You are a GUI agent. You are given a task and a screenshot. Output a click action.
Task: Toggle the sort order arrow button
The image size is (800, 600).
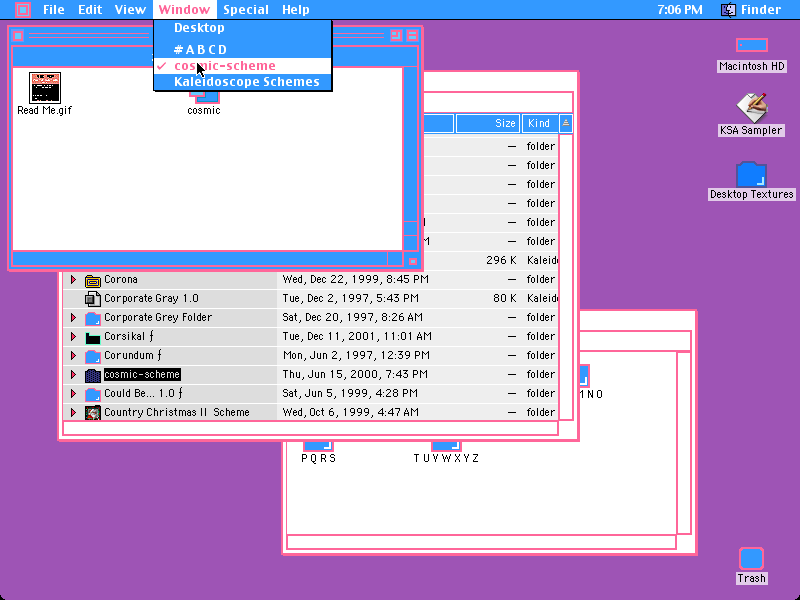565,123
